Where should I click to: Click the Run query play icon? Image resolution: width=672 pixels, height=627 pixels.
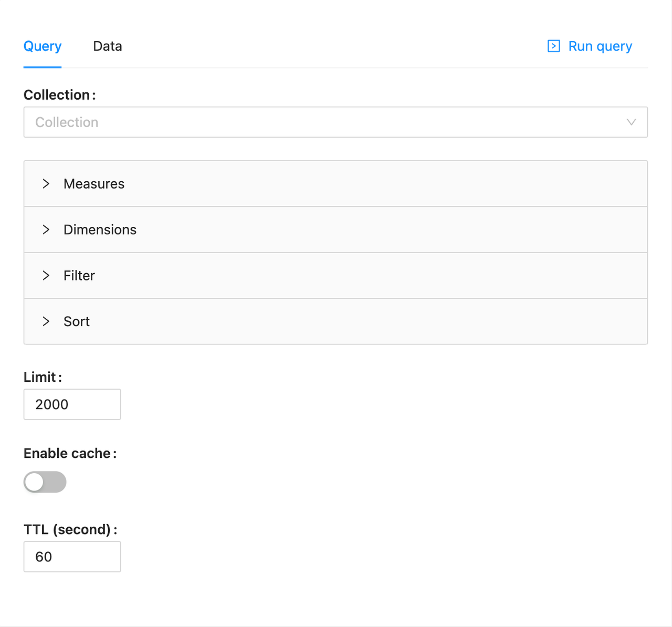pyautogui.click(x=553, y=46)
